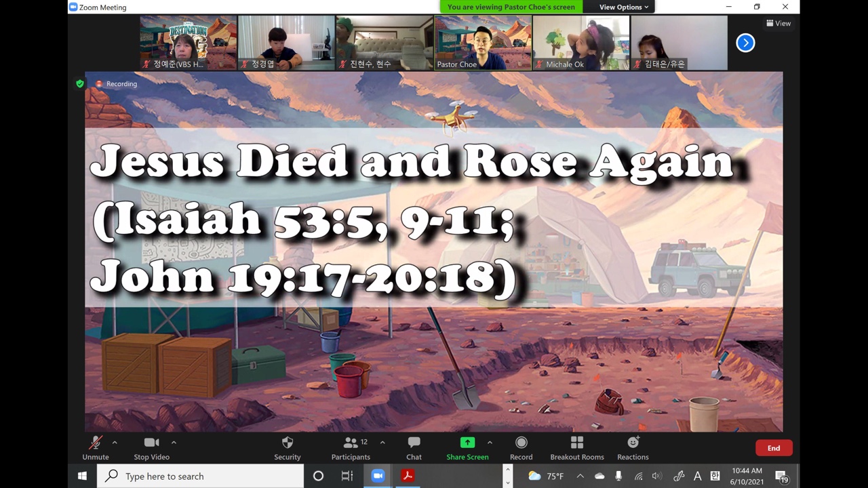Open the Chat panel
Viewport: 868px width, 488px height.
pos(414,448)
